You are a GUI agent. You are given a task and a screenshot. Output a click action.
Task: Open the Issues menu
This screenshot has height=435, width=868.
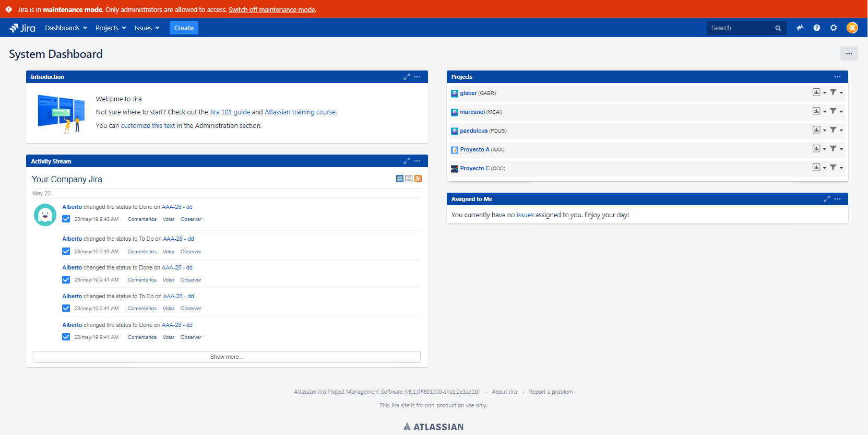tap(147, 28)
